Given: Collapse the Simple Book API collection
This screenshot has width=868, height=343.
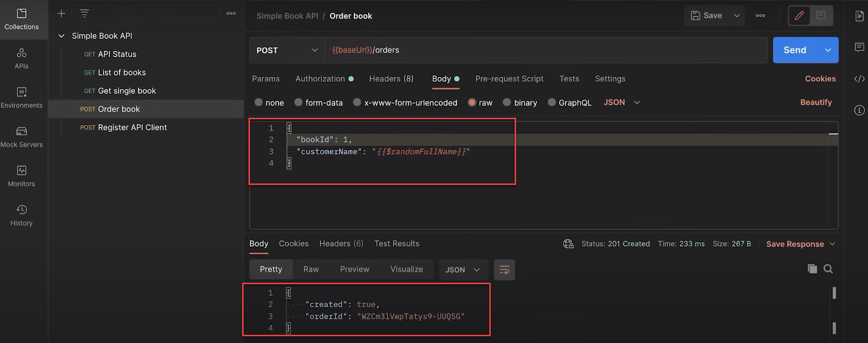Looking at the screenshot, I should point(61,36).
